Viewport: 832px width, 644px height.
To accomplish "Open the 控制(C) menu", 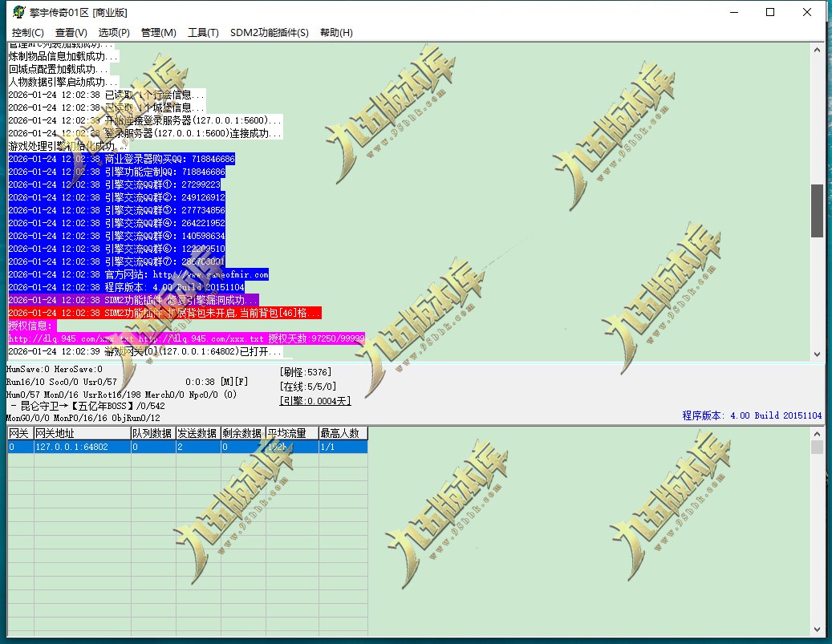I will [27, 32].
